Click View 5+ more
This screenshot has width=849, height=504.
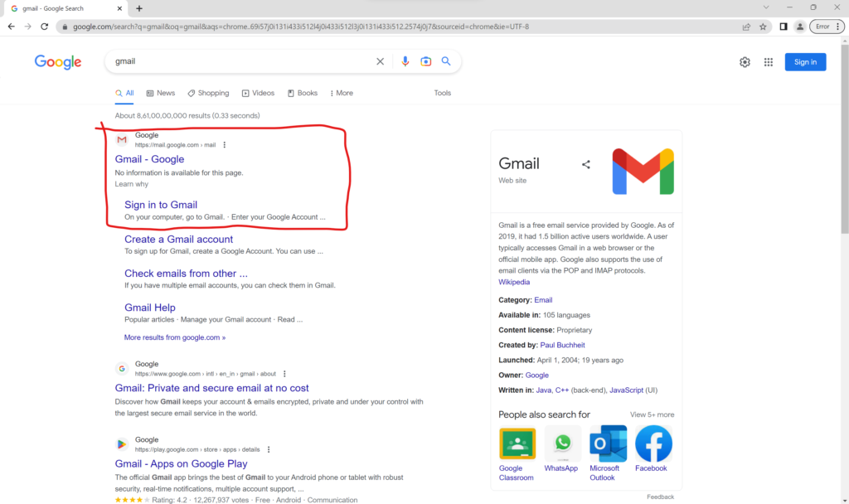[x=652, y=414]
